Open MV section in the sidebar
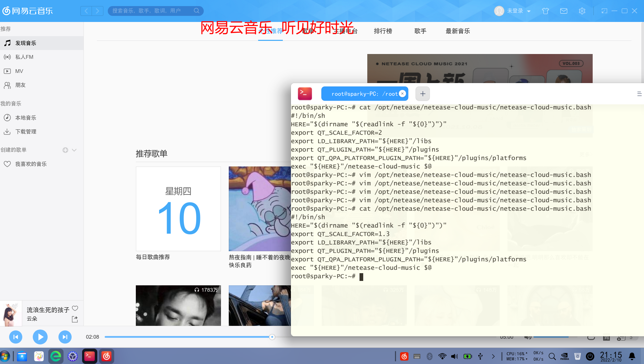Viewport: 644px width, 364px height. (x=42, y=71)
